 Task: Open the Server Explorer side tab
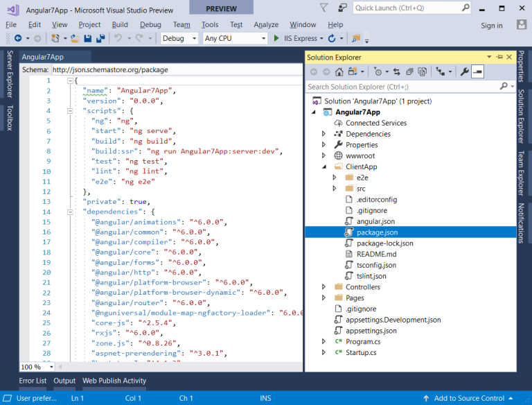10,74
